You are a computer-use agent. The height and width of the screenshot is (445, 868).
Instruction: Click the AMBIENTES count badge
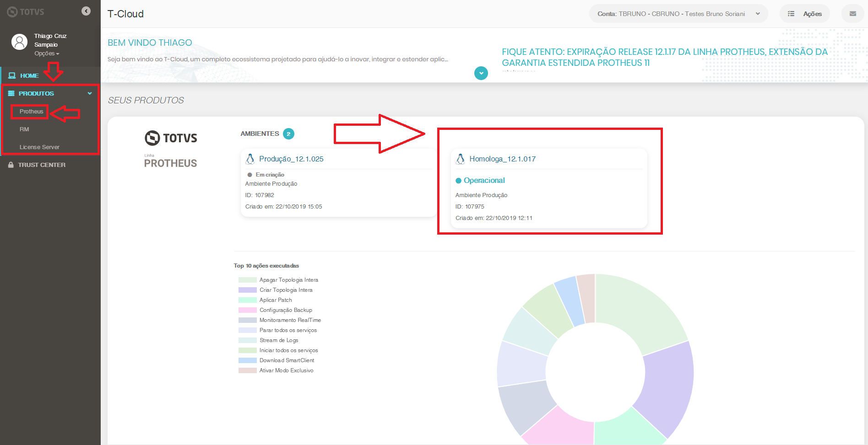[x=288, y=134]
